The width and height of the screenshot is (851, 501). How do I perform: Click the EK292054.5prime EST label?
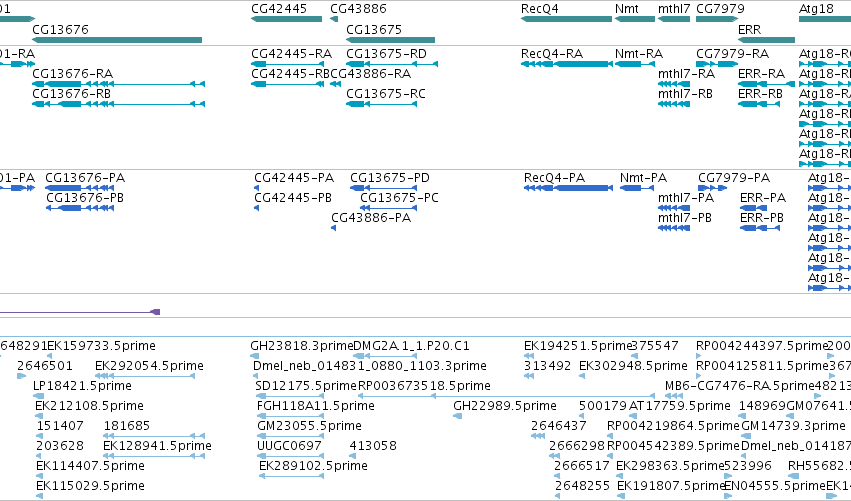click(149, 366)
